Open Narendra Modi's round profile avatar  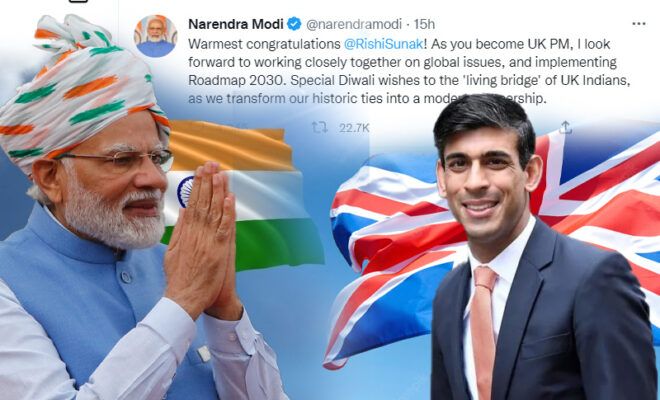[155, 36]
